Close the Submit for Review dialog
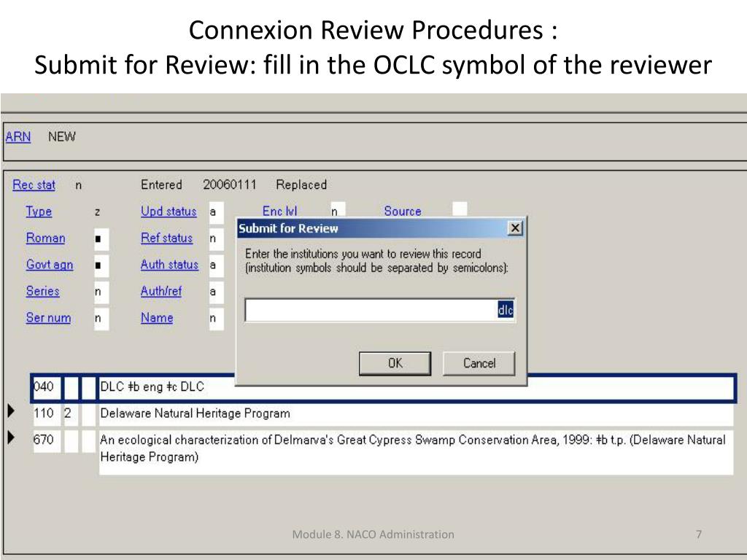Viewport: 747px width, 560px height. [515, 228]
